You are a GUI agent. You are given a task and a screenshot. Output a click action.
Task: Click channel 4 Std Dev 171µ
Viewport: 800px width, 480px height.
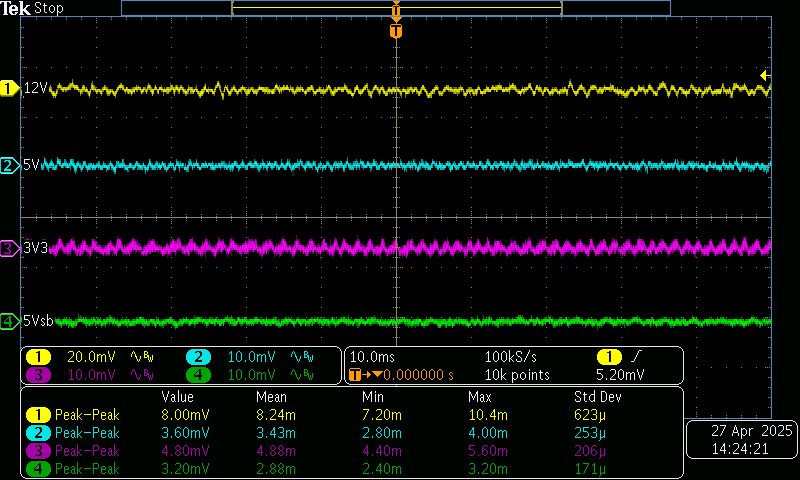point(590,469)
